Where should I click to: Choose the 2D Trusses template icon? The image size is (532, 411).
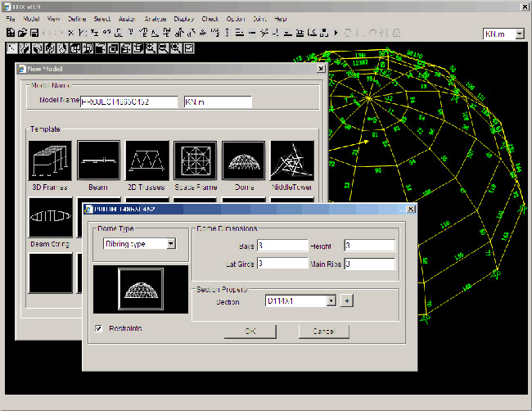[147, 160]
